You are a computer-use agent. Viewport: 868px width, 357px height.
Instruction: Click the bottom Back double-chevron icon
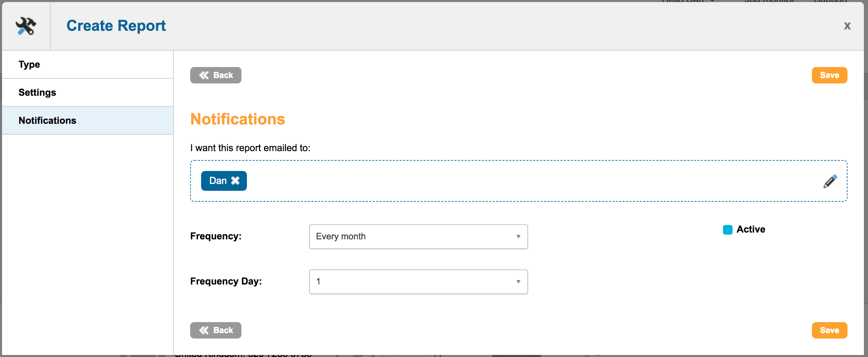(x=204, y=330)
